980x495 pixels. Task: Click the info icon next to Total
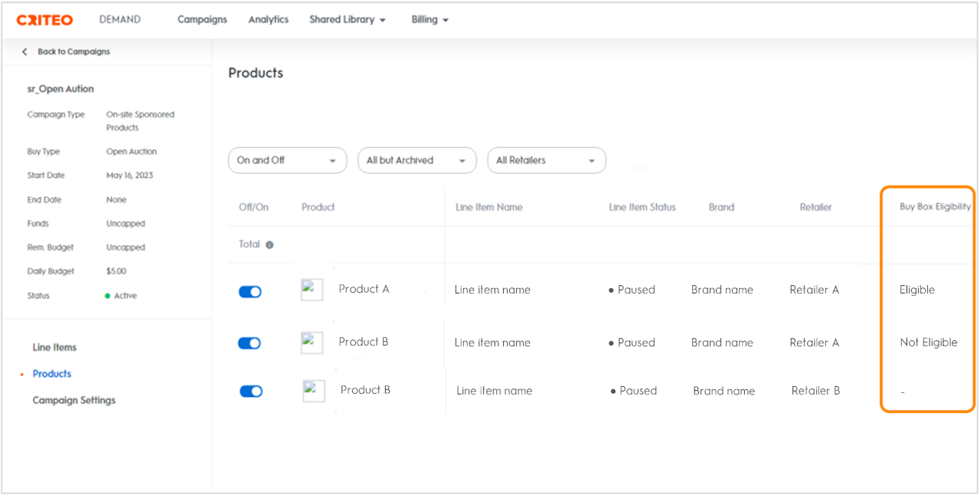point(269,245)
